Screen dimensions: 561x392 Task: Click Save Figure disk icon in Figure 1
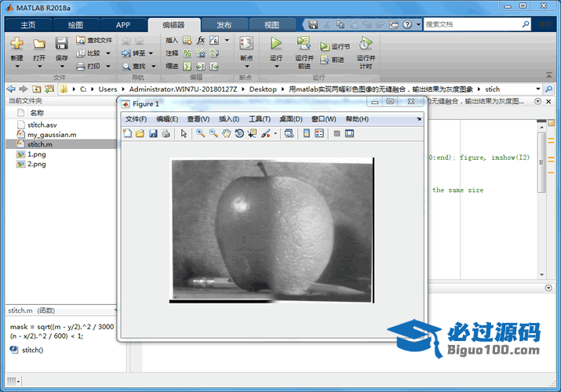click(x=153, y=133)
